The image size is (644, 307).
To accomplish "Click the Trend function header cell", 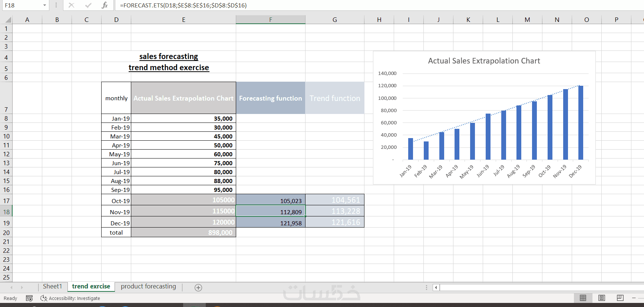I will tap(335, 98).
